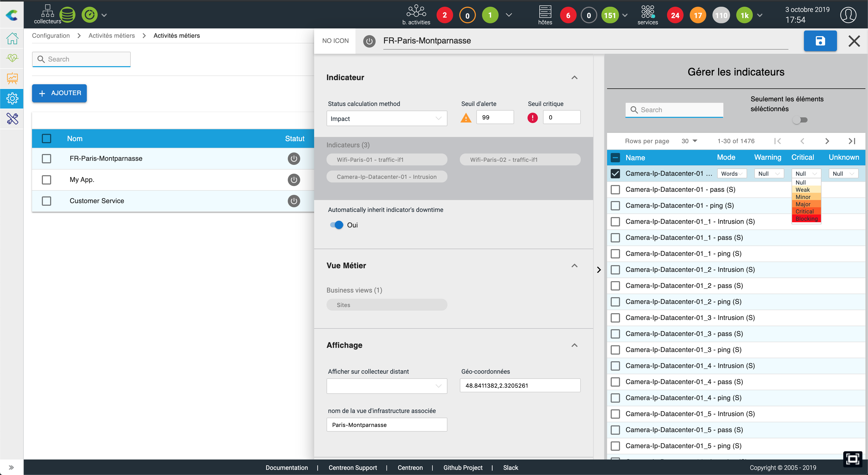Click the fullscreen icon at bottom right
Screen dimensions: 868x475
pyautogui.click(x=852, y=459)
